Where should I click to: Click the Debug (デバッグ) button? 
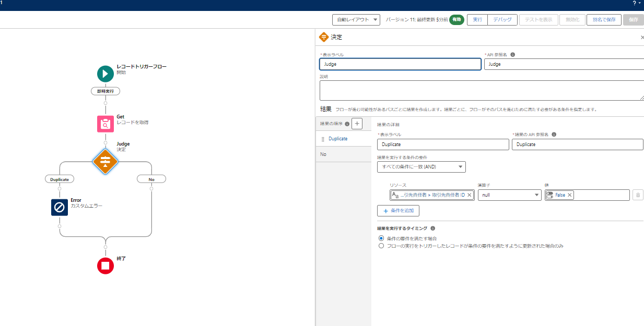coord(502,20)
